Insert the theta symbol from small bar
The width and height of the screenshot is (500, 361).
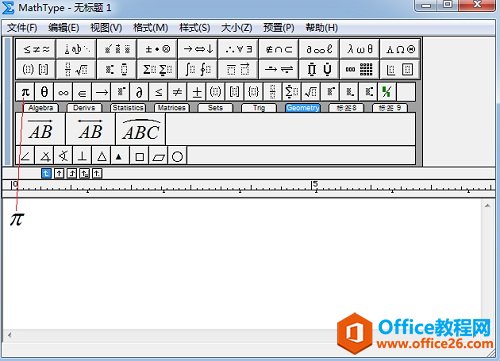pos(44,92)
